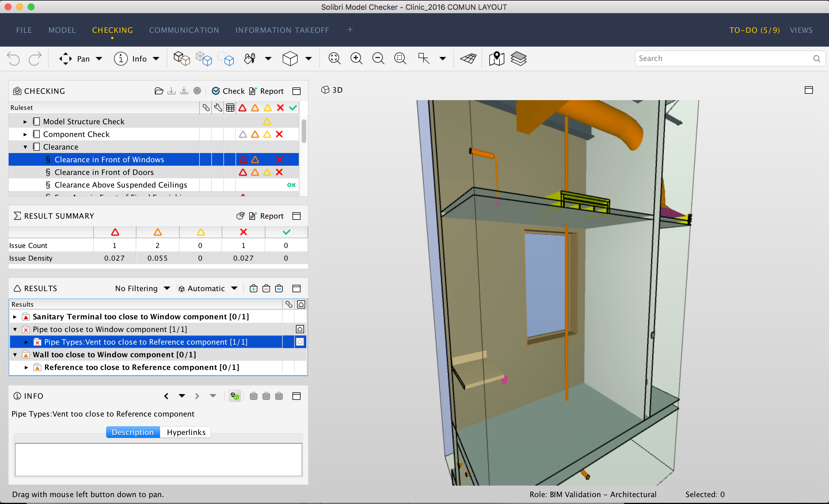Image resolution: width=829 pixels, height=504 pixels.
Task: Expand Model Structure Check ruleset
Action: click(x=25, y=122)
